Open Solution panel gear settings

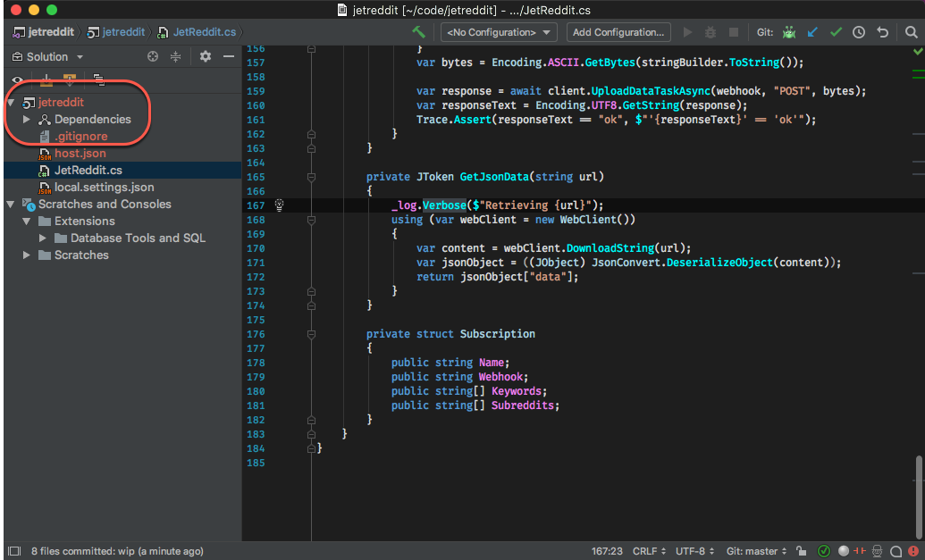[206, 56]
